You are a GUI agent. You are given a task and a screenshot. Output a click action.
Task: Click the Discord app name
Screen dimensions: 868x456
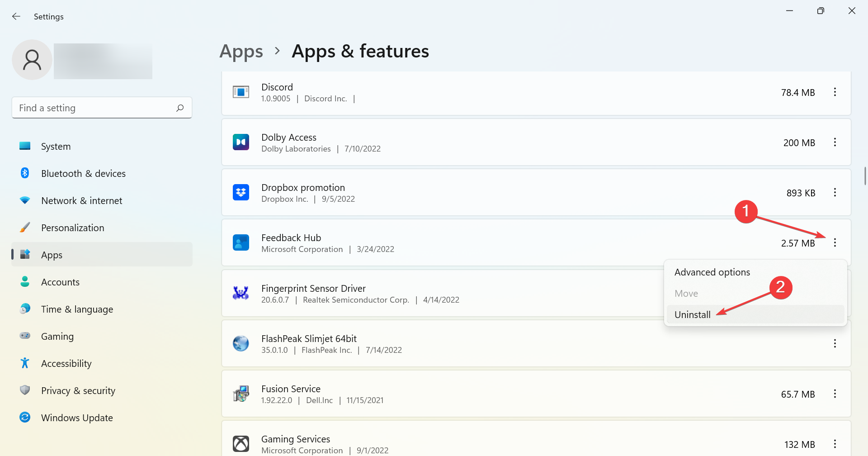[277, 87]
